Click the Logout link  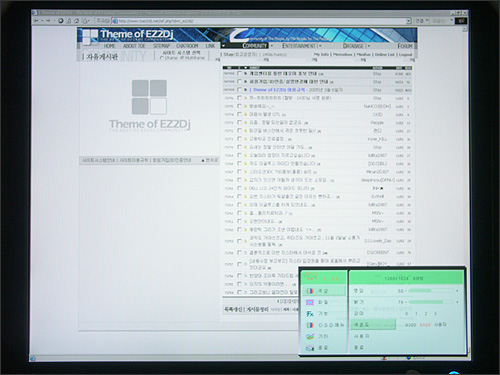(x=406, y=54)
